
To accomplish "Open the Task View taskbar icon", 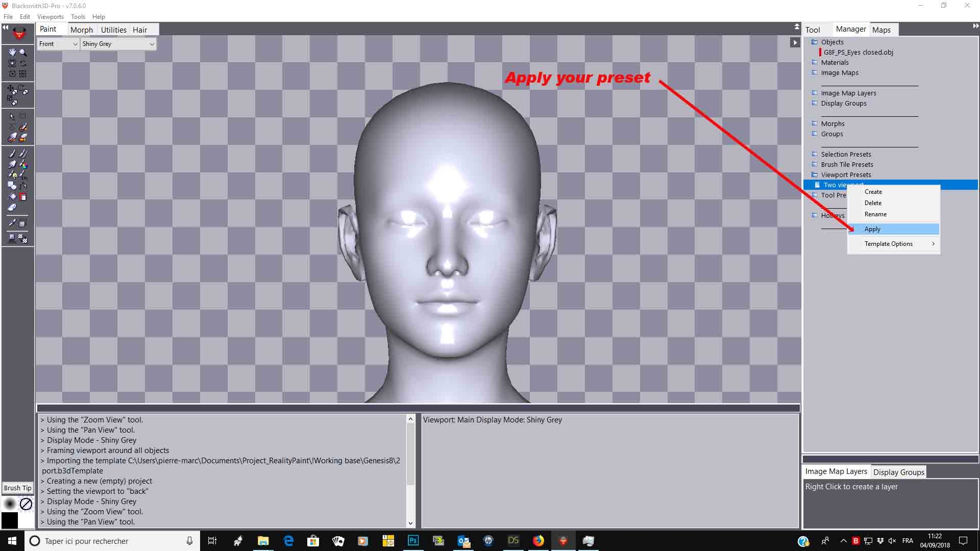I will (212, 541).
